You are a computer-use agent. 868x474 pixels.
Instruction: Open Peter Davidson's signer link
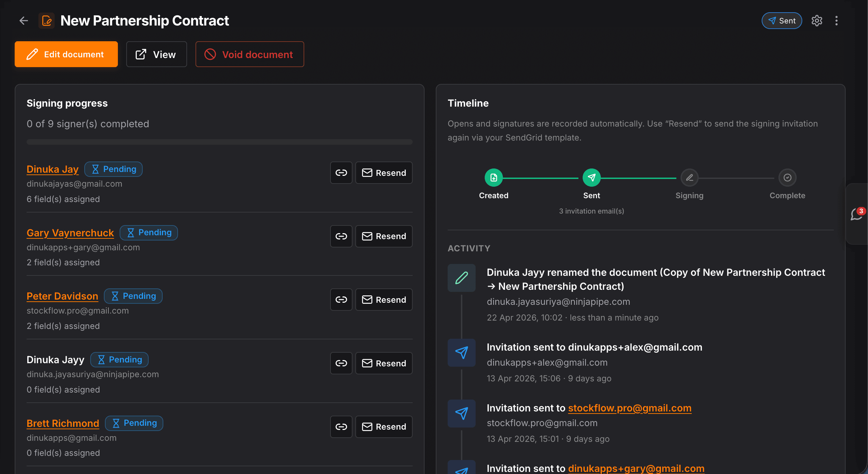tap(62, 296)
